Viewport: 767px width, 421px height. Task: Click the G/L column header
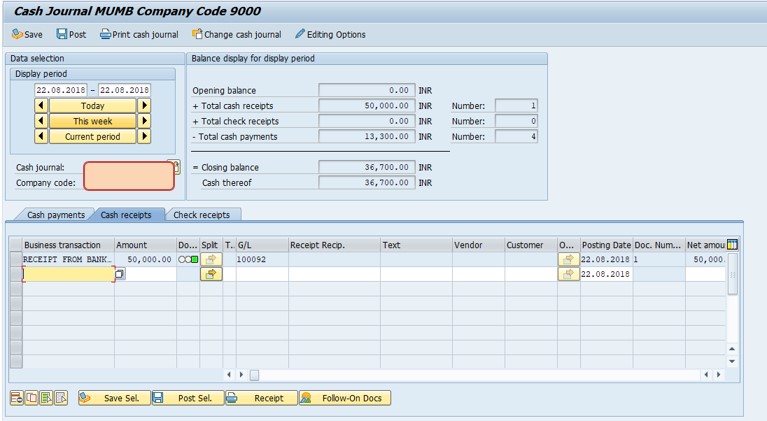tap(262, 245)
